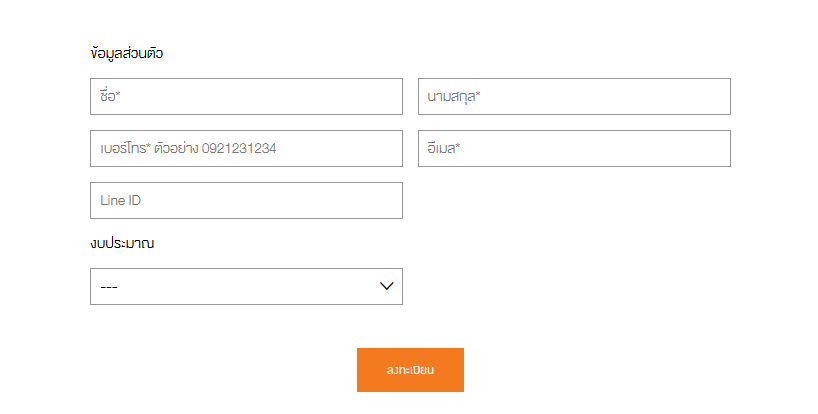Click the Line ID placeholder text
The image size is (818, 414).
[121, 200]
